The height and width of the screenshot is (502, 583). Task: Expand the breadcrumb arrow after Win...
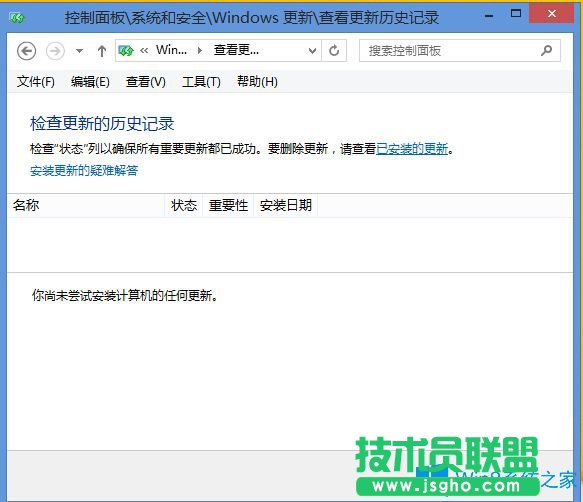200,51
